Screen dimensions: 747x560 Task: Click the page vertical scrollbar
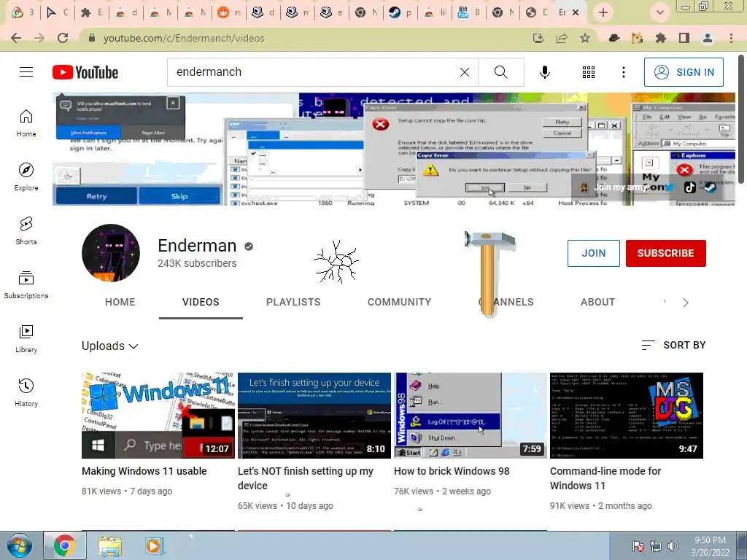[x=741, y=119]
